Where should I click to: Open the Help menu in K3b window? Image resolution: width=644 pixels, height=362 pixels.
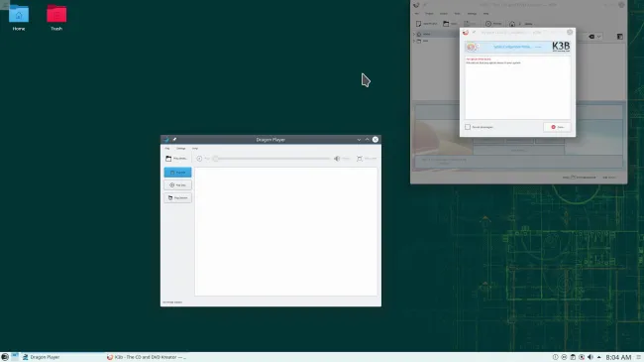tap(485, 14)
